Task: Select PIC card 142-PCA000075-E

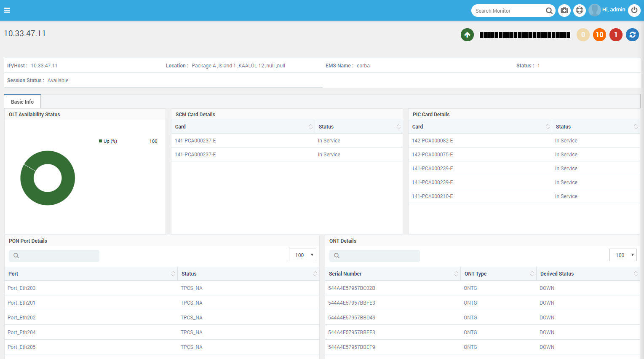Action: [x=524, y=155]
